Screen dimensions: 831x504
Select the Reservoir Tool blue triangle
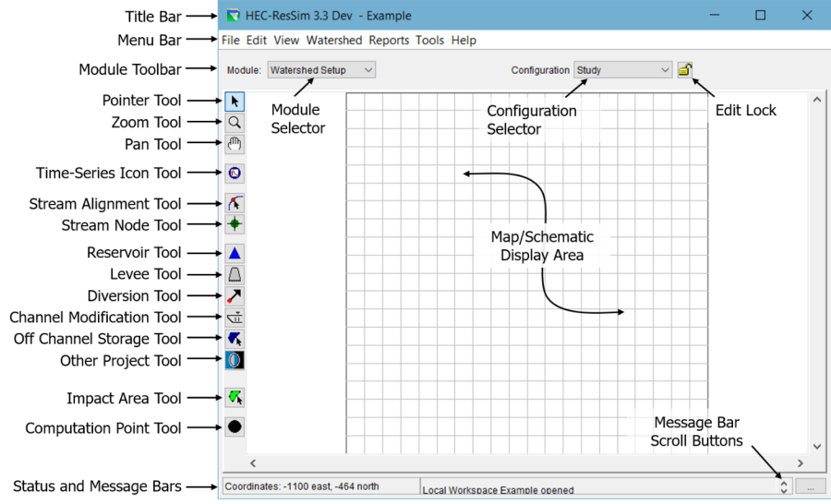(235, 253)
